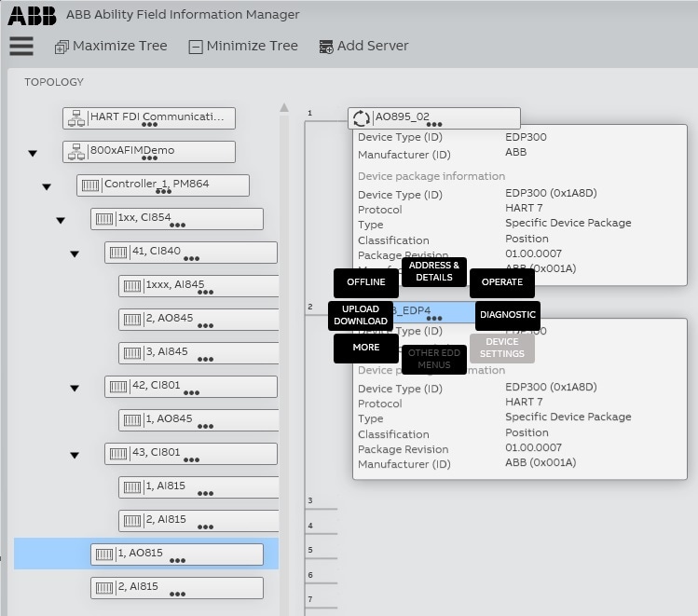
Task: Click the 1xx, CI854 module icon
Action: pos(104,219)
